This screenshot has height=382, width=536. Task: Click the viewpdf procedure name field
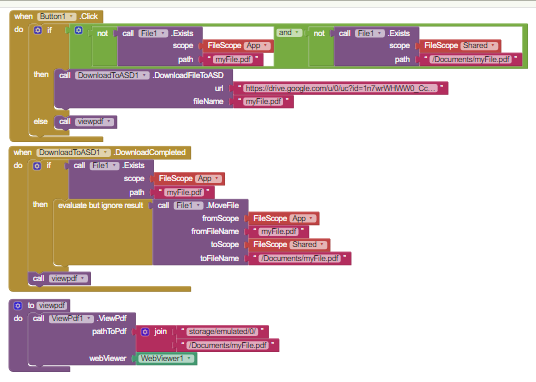tap(52, 305)
